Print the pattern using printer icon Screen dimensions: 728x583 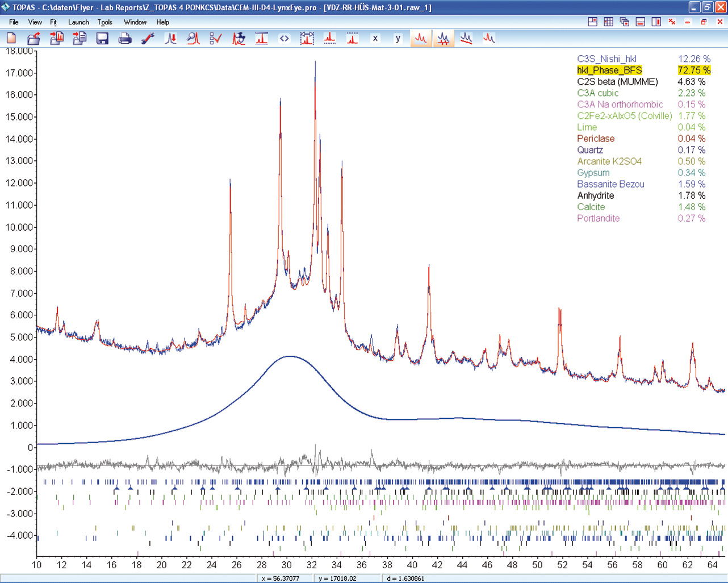tap(125, 39)
